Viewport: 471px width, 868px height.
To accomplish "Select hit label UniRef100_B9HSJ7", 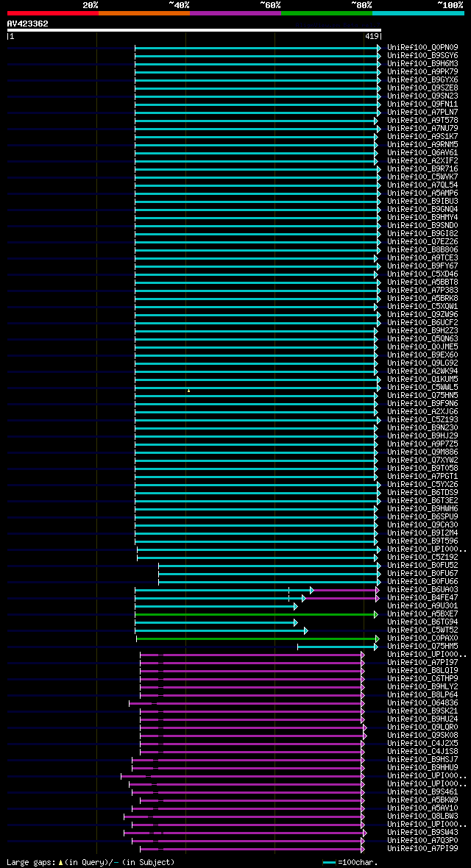I will tap(422, 759).
